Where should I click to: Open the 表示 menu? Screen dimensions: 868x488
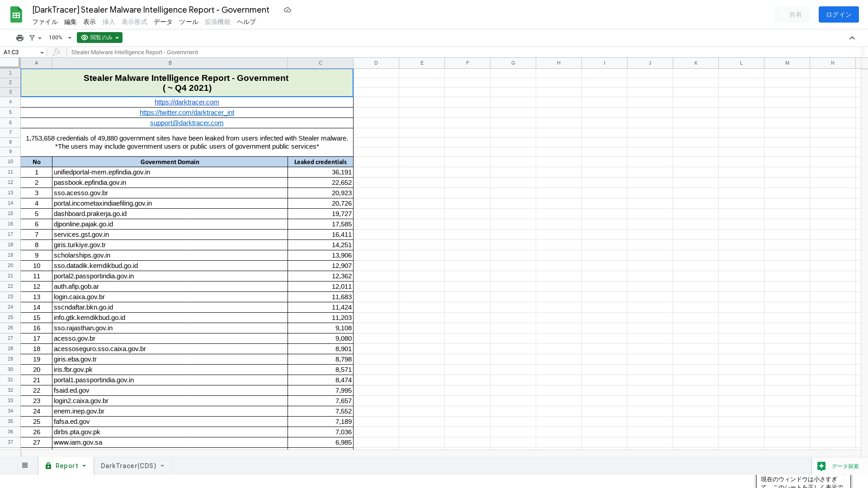coord(90,22)
